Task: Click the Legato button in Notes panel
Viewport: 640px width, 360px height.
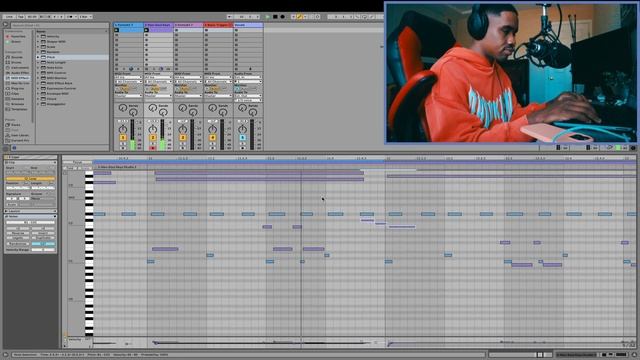Action: 17,238
